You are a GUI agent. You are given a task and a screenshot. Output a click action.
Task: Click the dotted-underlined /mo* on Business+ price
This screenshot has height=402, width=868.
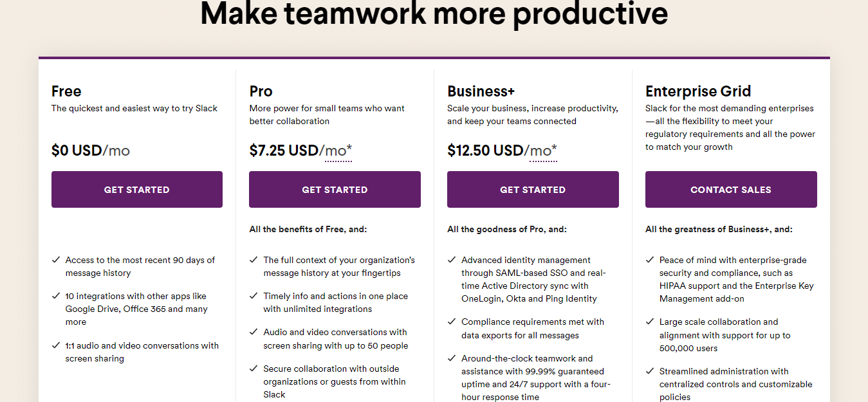543,151
